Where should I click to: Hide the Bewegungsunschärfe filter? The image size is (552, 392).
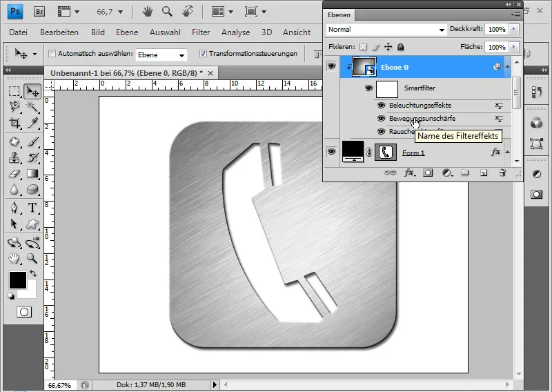tap(381, 118)
